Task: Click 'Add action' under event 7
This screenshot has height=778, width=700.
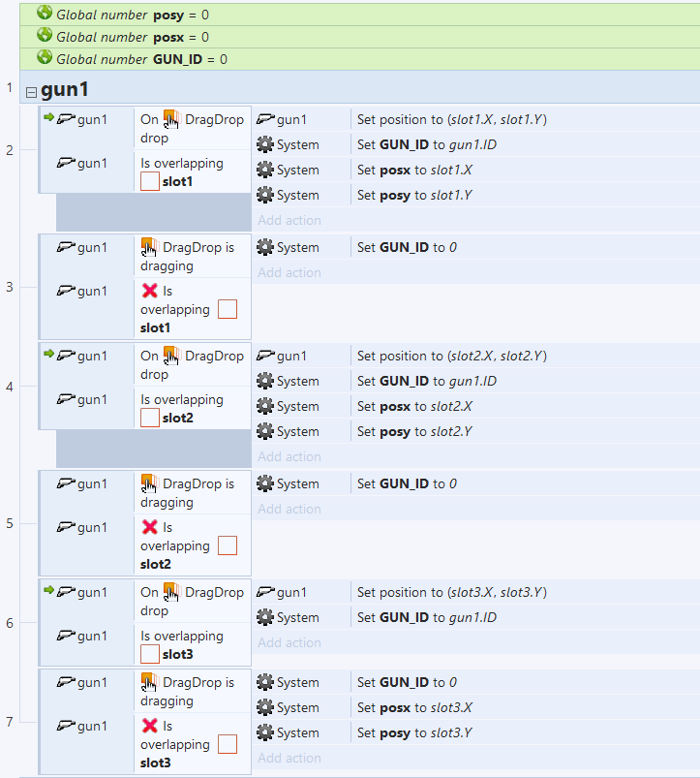Action: 289,758
